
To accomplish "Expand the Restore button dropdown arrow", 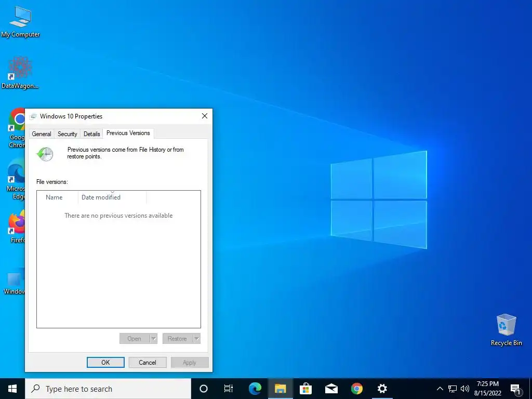I will tap(196, 339).
